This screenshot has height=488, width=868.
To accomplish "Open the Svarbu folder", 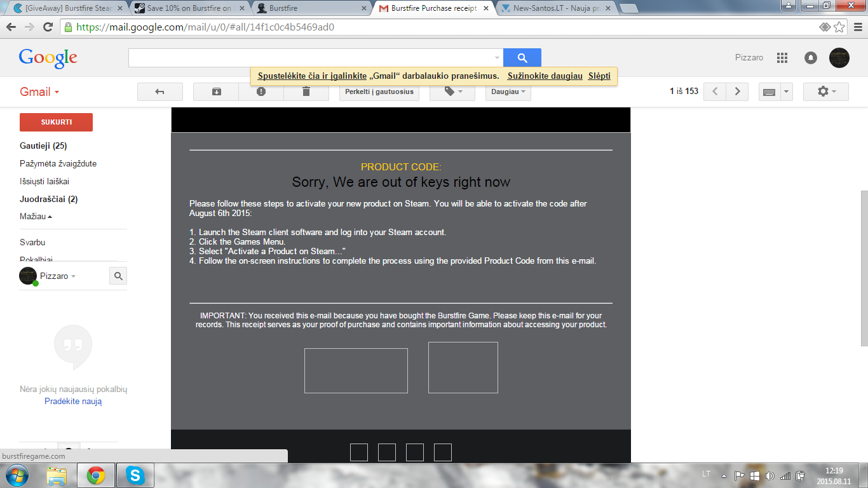I will point(32,242).
